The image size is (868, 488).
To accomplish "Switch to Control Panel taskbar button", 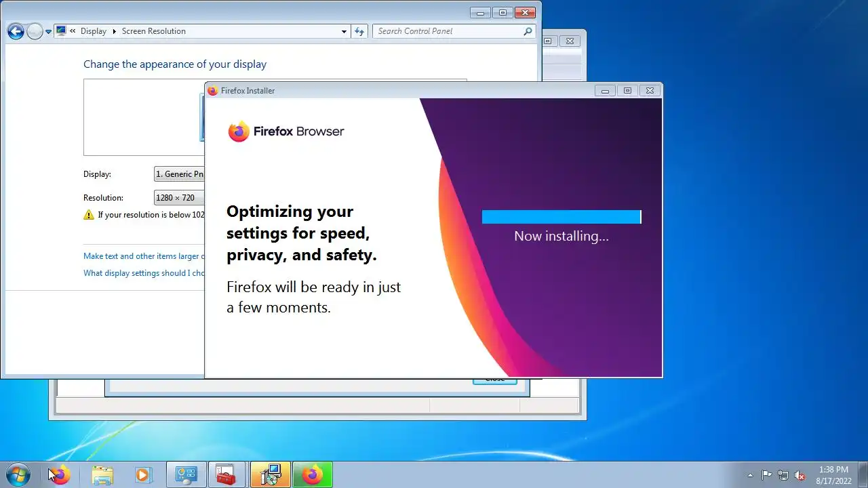I will [x=186, y=475].
